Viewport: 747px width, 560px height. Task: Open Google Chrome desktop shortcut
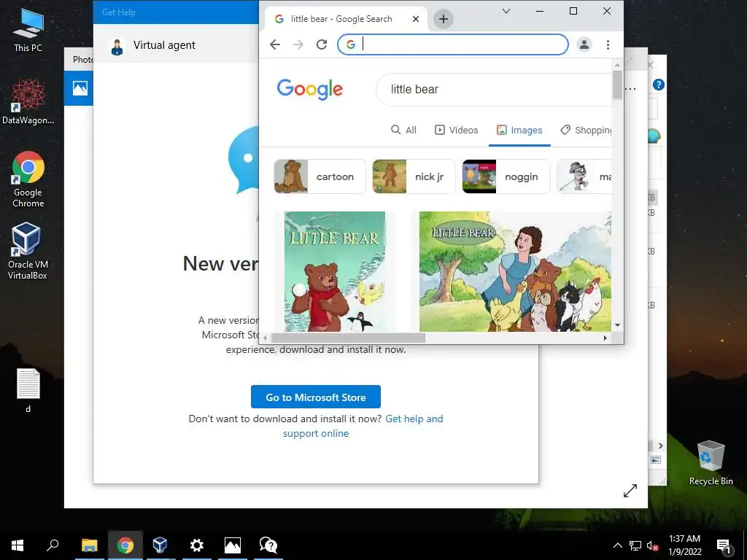[28, 180]
